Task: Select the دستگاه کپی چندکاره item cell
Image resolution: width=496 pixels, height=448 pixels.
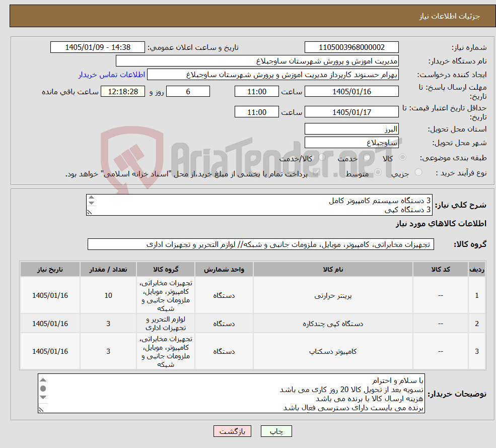Action: [x=333, y=324]
